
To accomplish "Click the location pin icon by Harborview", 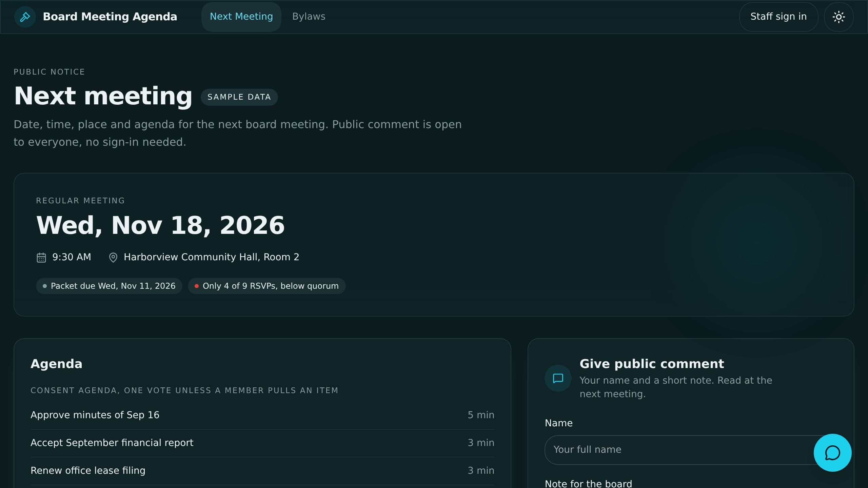I will point(113,258).
